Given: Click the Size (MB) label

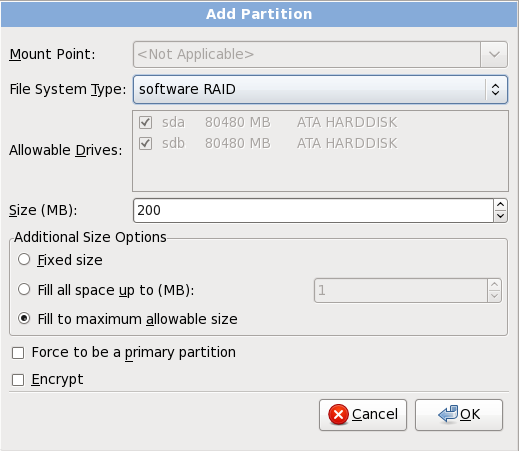Looking at the screenshot, I should [x=43, y=210].
